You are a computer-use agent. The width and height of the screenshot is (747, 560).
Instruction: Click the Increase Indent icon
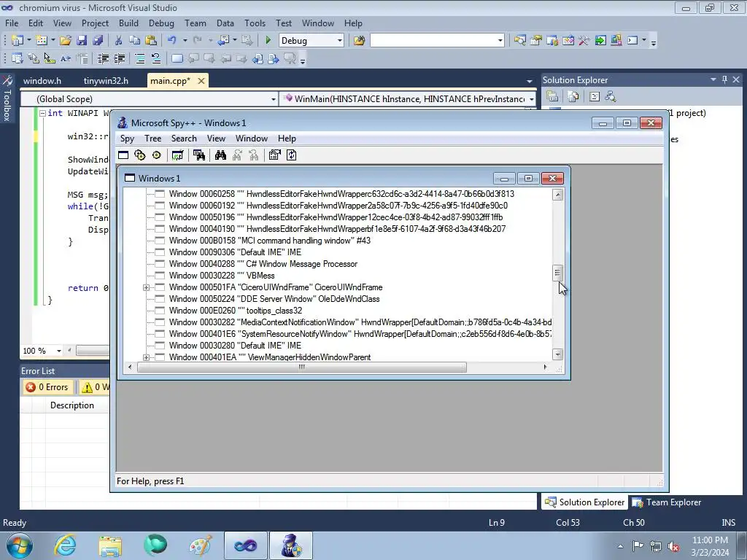click(x=119, y=58)
